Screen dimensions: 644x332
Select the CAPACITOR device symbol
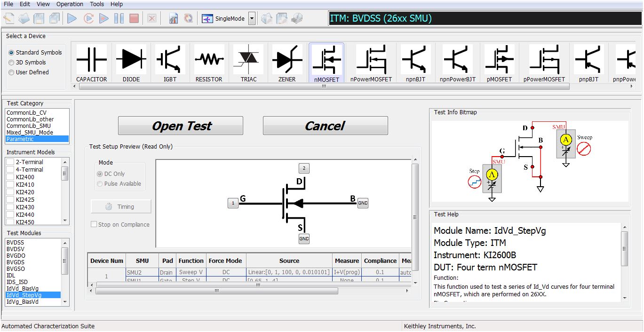tap(92, 63)
